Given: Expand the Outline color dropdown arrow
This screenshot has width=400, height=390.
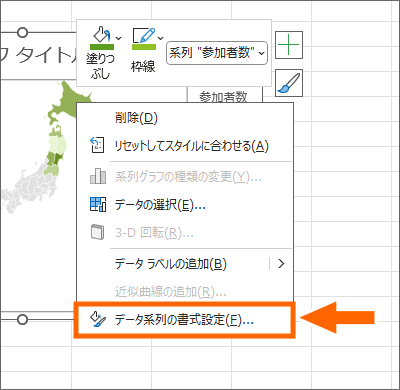Looking at the screenshot, I should pyautogui.click(x=160, y=39).
